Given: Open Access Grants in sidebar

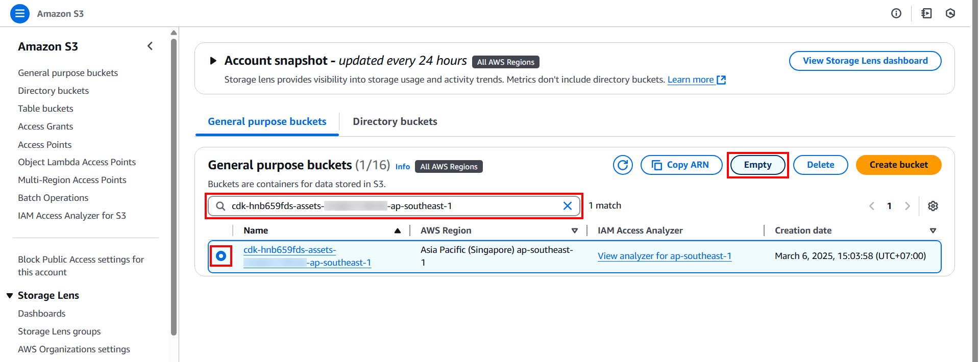Looking at the screenshot, I should [x=45, y=126].
